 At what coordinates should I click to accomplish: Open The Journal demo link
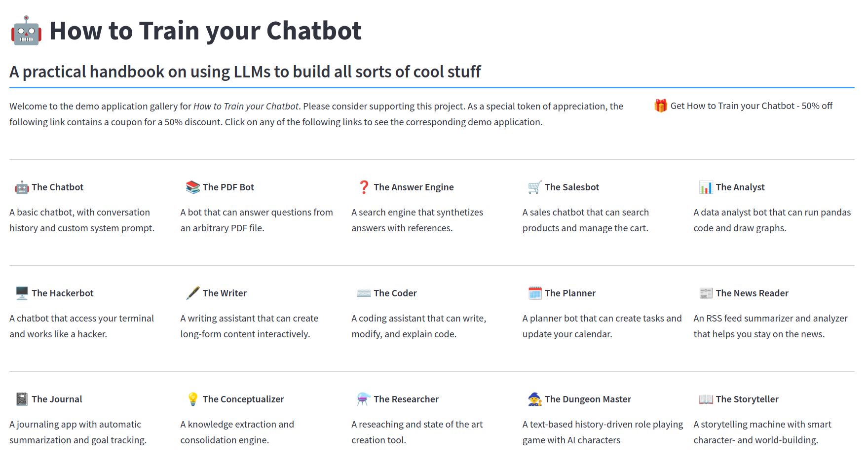[57, 399]
